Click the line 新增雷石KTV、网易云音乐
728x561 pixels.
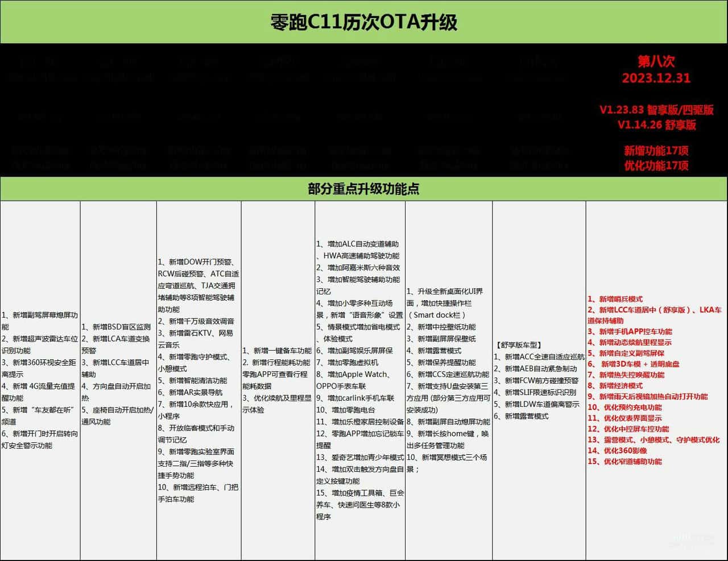pos(196,339)
